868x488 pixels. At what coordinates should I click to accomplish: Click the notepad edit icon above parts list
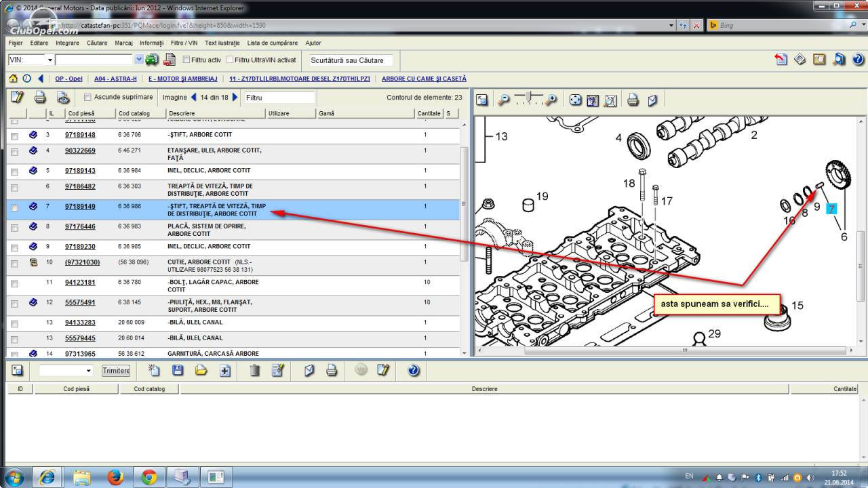point(18,97)
